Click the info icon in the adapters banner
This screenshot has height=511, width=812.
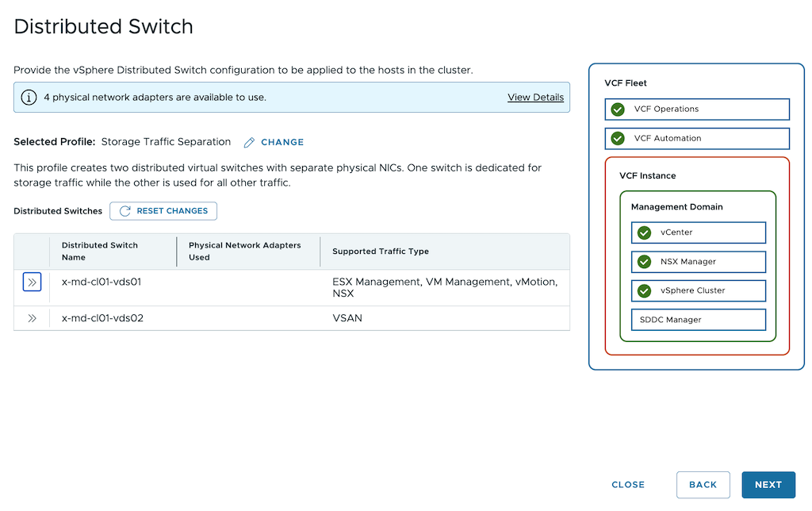(x=29, y=98)
